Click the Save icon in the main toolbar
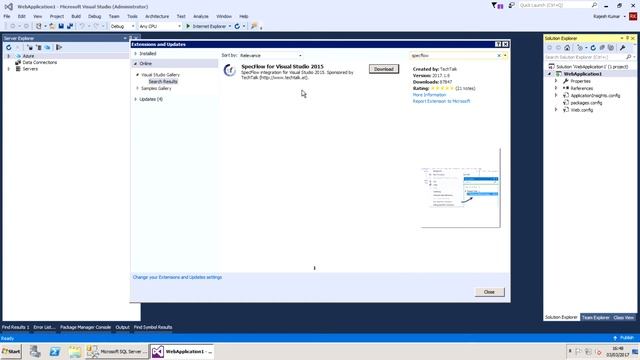The image size is (640, 360). click(x=61, y=26)
